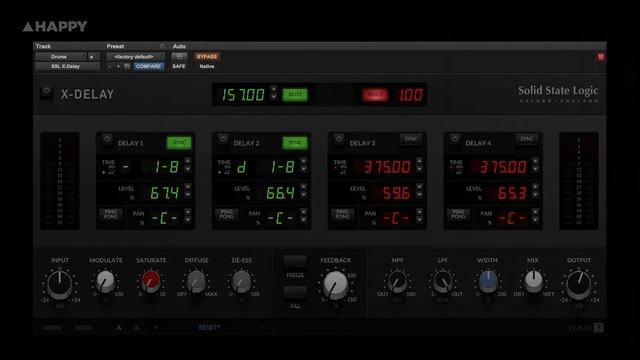Click the MODULATE knob

point(105,282)
